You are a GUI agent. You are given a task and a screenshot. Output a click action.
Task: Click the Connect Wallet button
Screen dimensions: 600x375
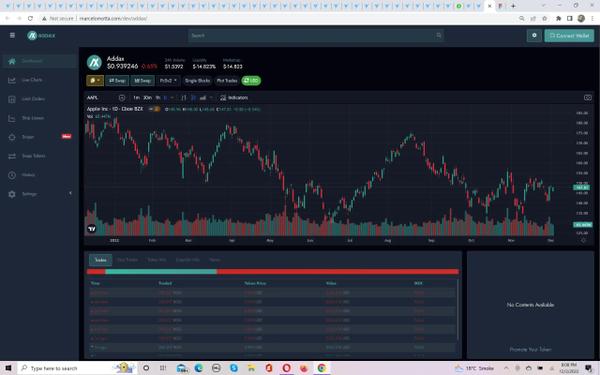click(x=569, y=36)
